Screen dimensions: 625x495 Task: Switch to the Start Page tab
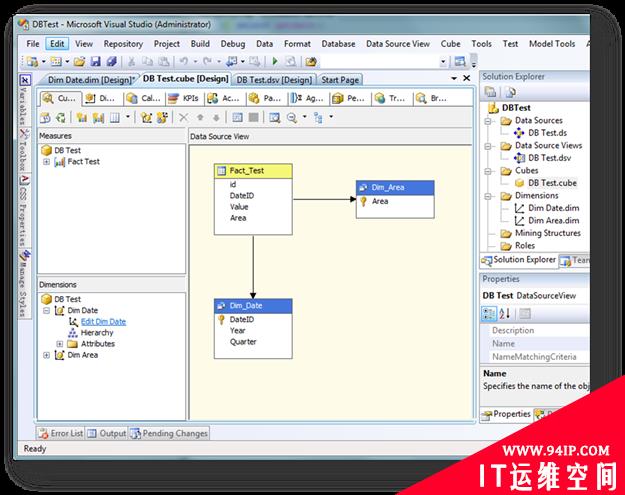340,80
